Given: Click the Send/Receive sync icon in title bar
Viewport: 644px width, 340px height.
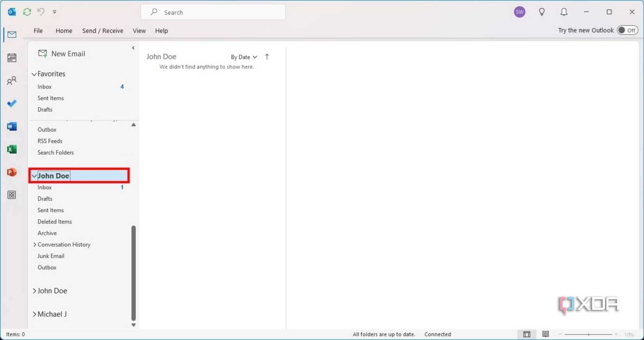Looking at the screenshot, I should [x=27, y=12].
